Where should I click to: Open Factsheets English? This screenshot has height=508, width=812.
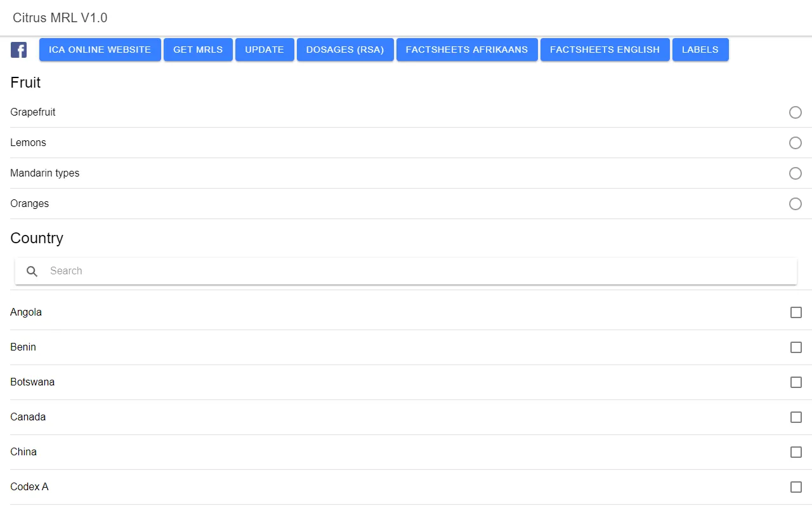click(605, 50)
